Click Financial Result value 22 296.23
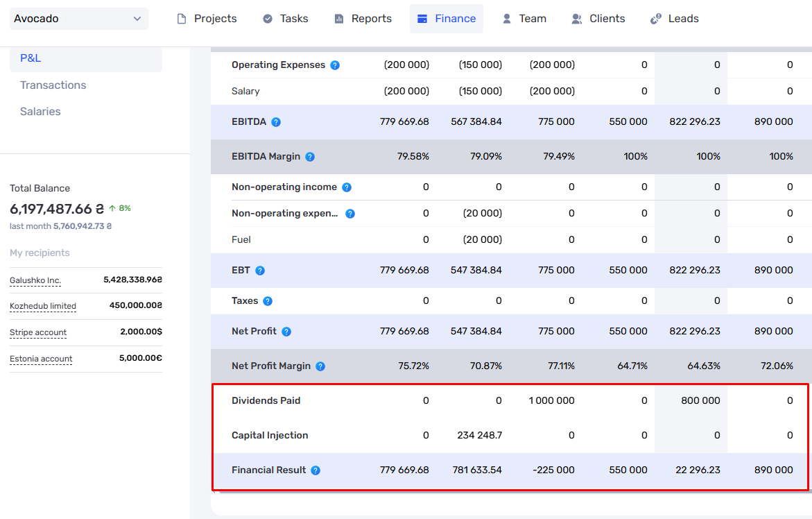 [x=698, y=470]
